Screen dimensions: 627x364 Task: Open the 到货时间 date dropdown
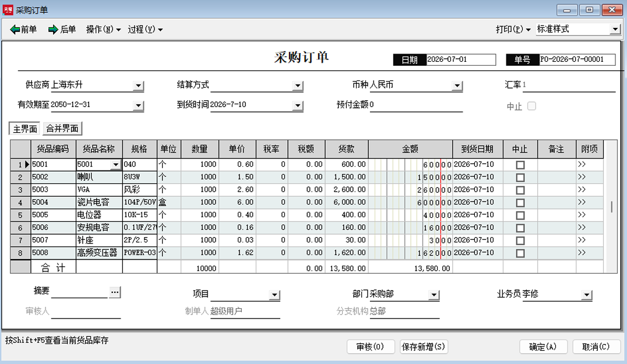point(298,105)
